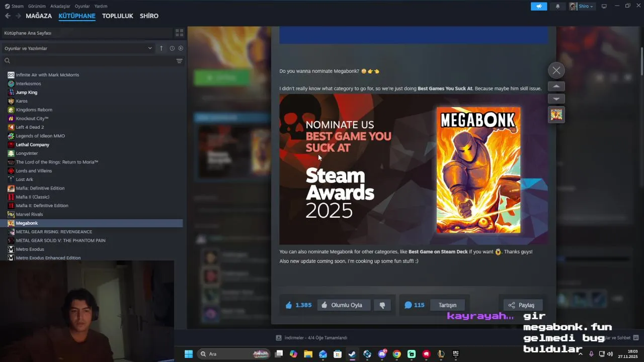
Task: Click the Tartışın discuss button
Action: (x=447, y=305)
